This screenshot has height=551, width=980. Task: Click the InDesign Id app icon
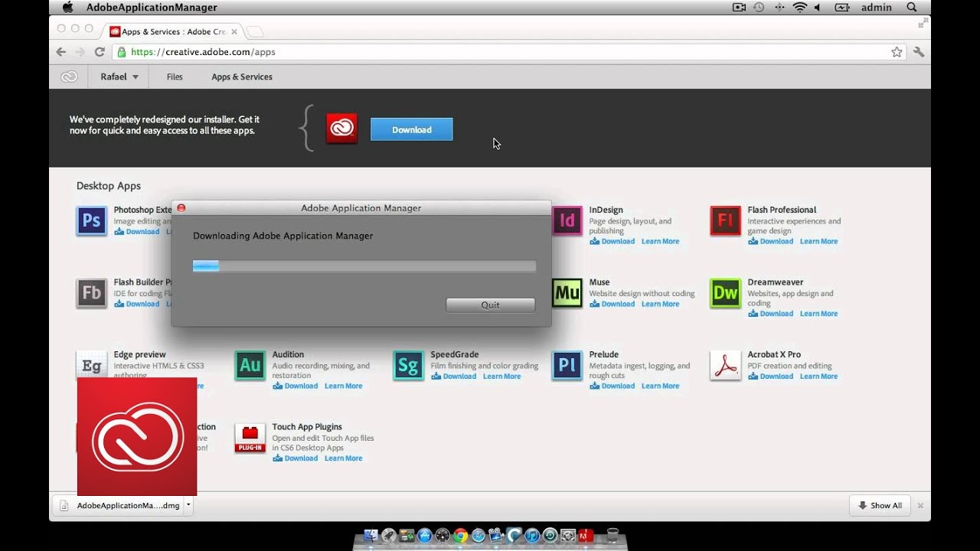coord(567,220)
